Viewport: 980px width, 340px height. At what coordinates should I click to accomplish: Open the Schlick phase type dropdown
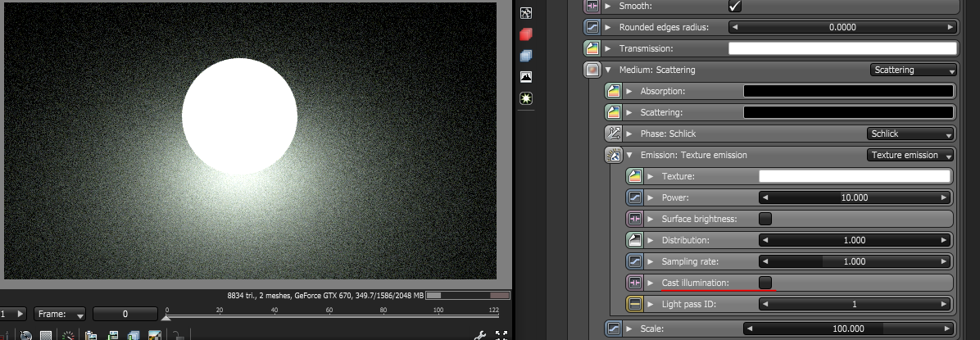tap(910, 134)
